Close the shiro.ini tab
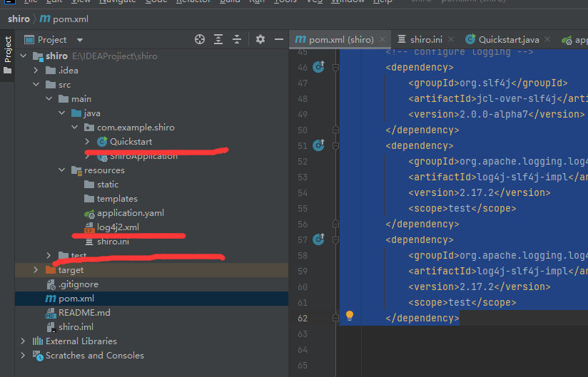Viewport: 588px width, 377px height. 451,39
